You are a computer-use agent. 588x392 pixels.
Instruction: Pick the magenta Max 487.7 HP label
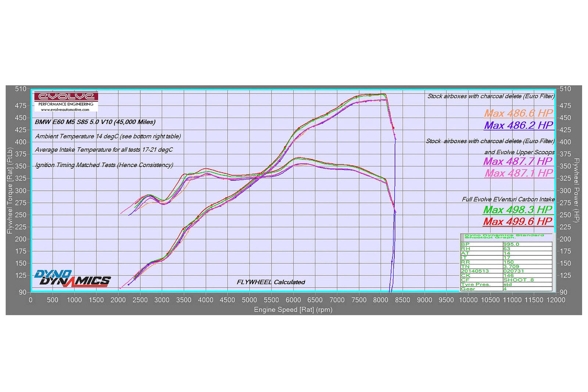517,161
